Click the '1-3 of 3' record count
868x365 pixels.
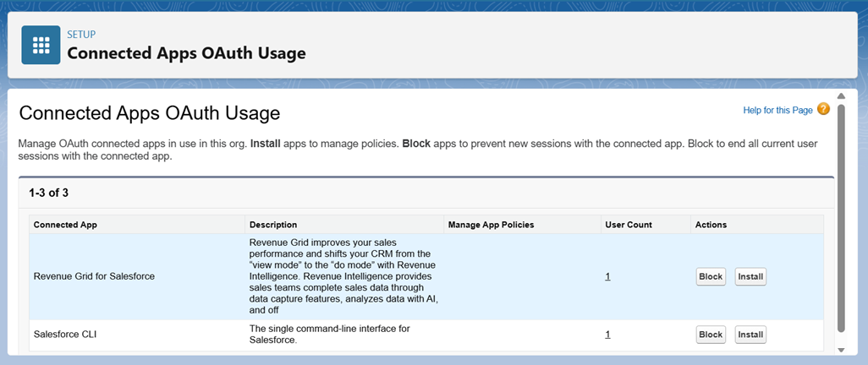click(49, 193)
